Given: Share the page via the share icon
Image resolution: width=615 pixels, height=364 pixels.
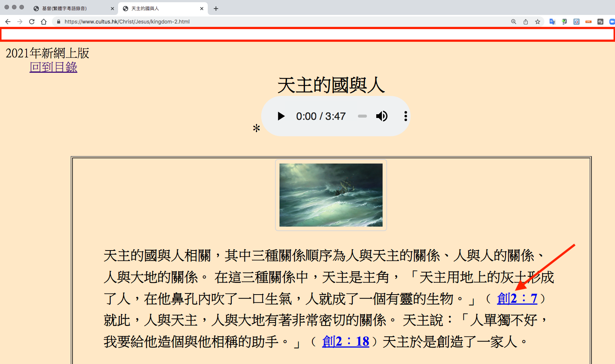Looking at the screenshot, I should pyautogui.click(x=525, y=22).
